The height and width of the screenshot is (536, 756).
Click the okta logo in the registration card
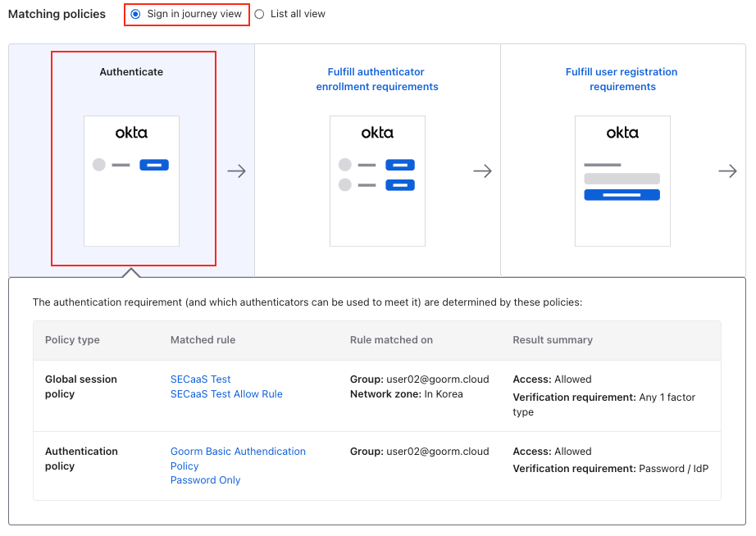coord(622,133)
